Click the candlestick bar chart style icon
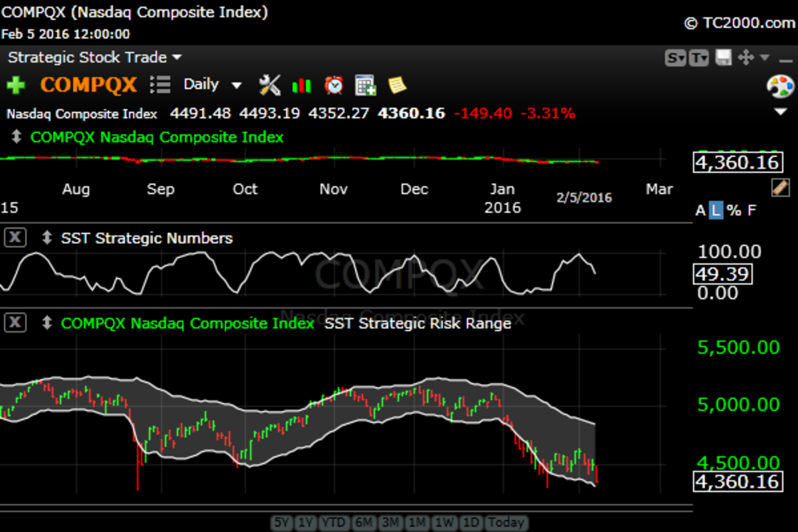The height and width of the screenshot is (532, 798). (301, 85)
